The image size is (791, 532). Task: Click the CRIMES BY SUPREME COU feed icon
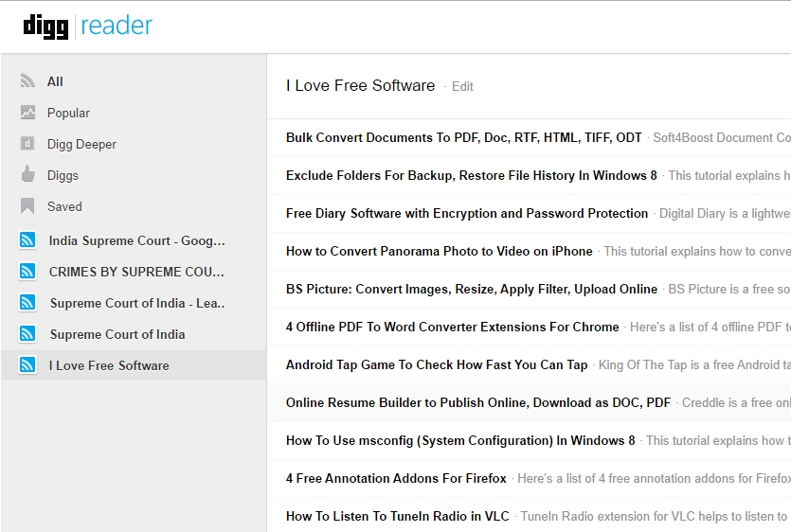(x=27, y=272)
